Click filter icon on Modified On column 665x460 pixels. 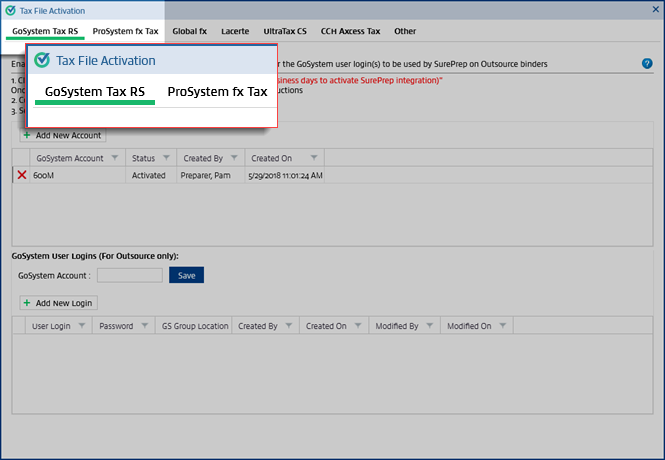[x=503, y=326]
